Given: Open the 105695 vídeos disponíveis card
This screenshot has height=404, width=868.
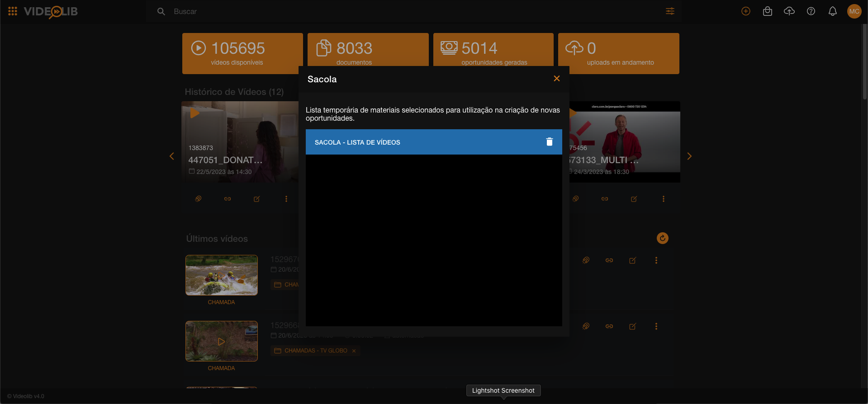Looking at the screenshot, I should [x=242, y=53].
